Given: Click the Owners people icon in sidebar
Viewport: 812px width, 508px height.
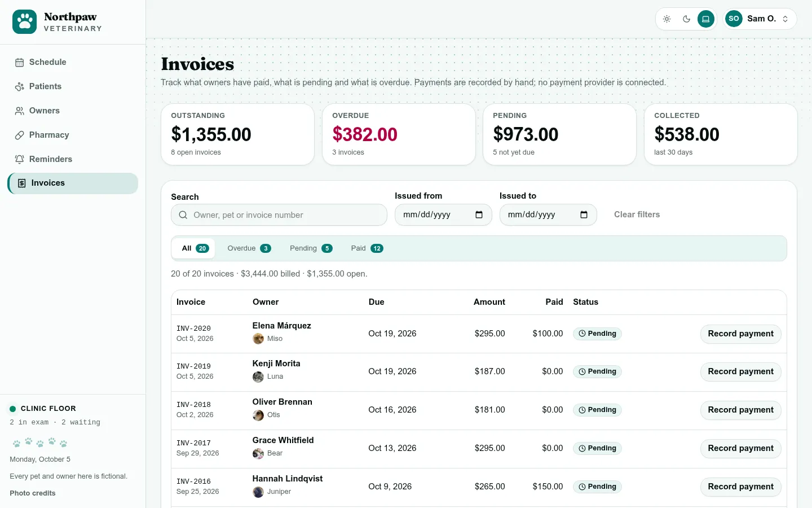Looking at the screenshot, I should coord(20,111).
